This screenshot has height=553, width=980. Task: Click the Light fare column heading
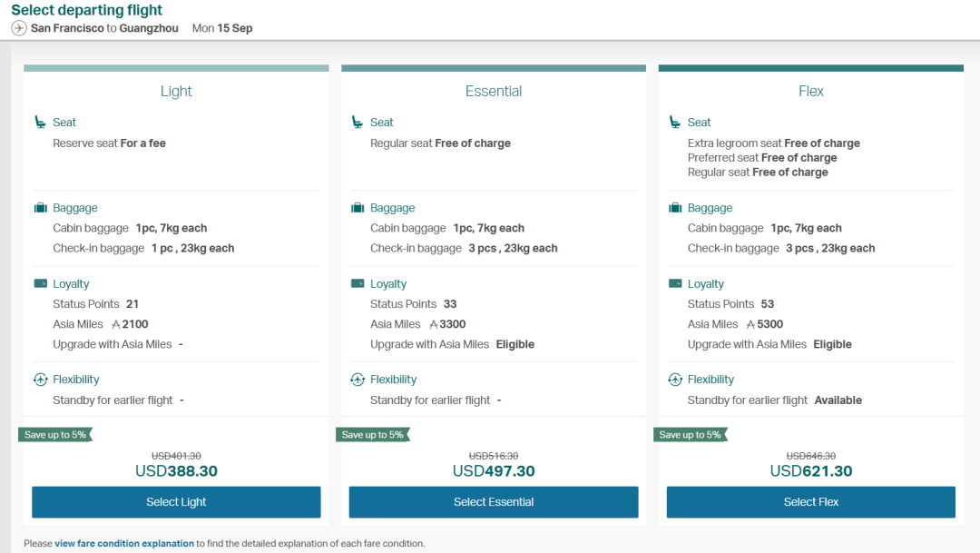[176, 91]
